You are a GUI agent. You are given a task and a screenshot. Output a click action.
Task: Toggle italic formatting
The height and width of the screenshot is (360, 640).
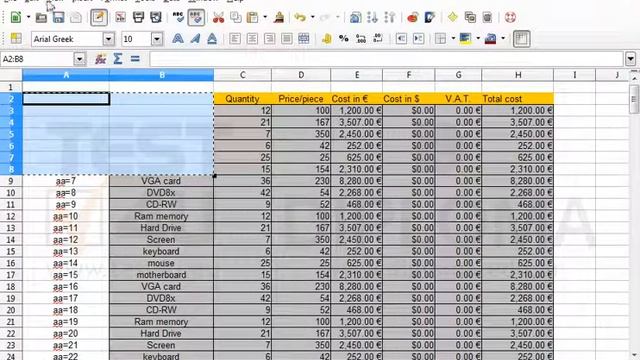[195, 39]
